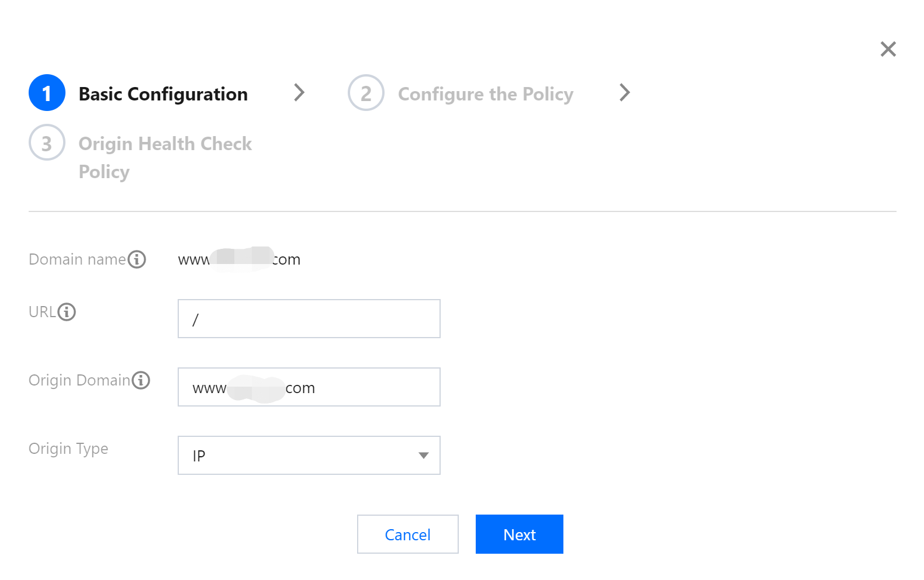
Task: Focus the URL input field
Action: coord(309,319)
